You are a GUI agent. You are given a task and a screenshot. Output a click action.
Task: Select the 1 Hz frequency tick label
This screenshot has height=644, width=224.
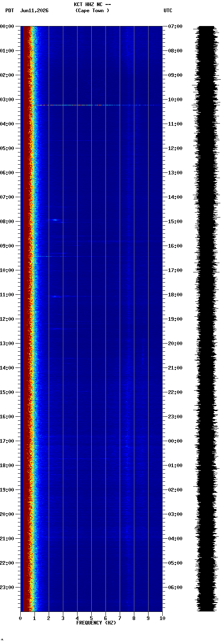click(34, 618)
